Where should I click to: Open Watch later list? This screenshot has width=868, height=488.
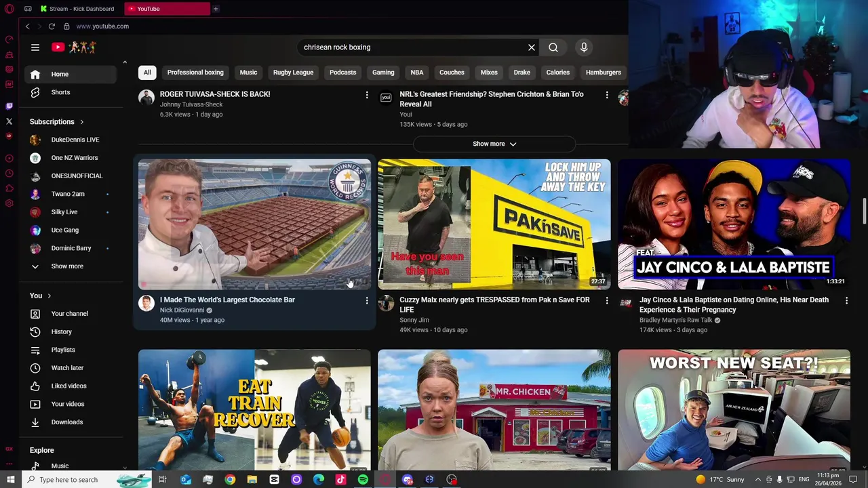click(x=71, y=368)
